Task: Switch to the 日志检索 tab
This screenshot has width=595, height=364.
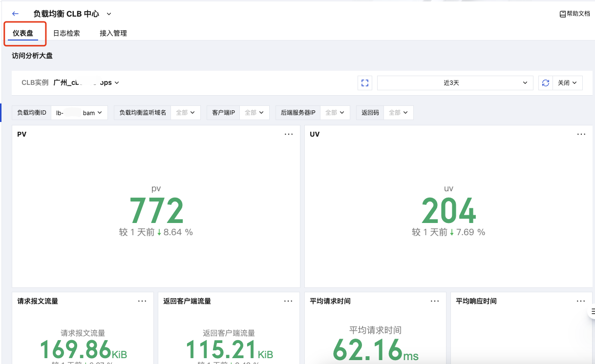Action: (66, 33)
